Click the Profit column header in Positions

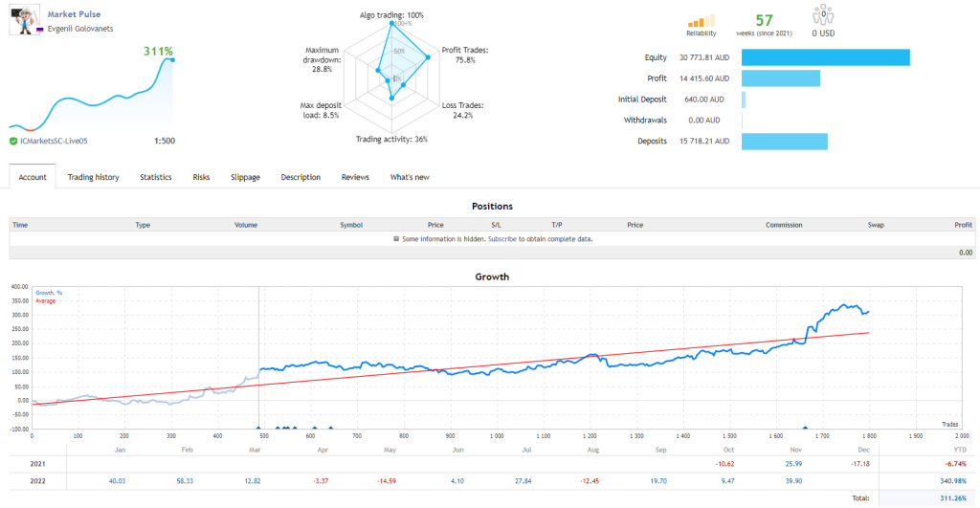[x=963, y=225]
